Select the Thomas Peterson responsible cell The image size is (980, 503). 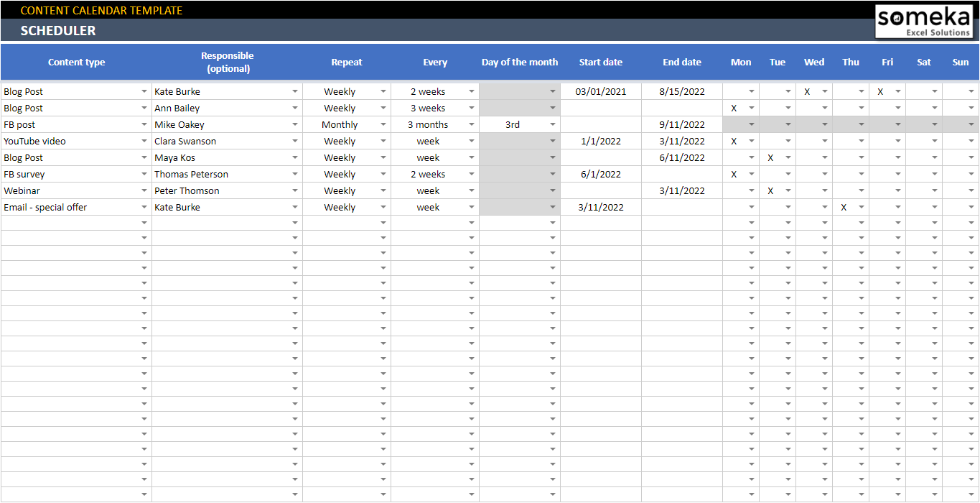pos(219,175)
